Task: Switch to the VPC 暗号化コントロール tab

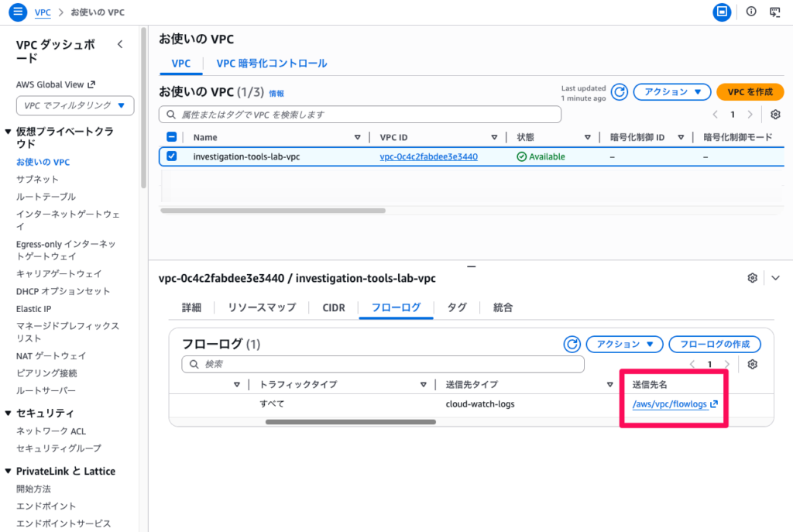Action: coord(271,63)
